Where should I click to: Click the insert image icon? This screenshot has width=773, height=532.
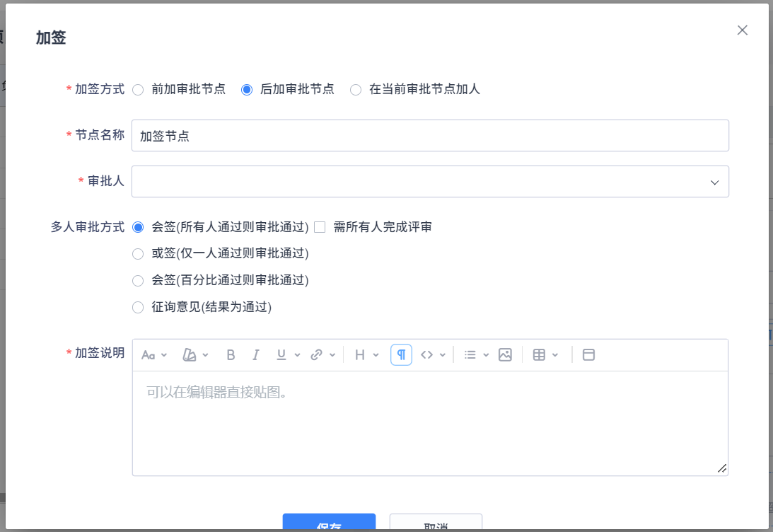point(505,355)
